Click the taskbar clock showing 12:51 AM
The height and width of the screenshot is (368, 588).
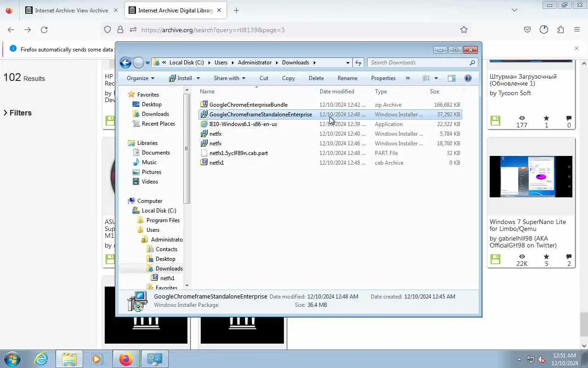click(x=565, y=356)
